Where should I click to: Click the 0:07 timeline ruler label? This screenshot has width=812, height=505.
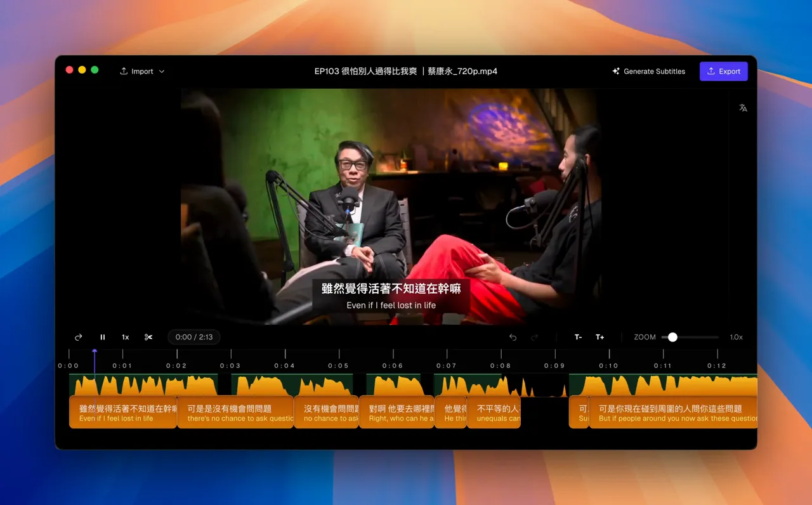pos(447,365)
